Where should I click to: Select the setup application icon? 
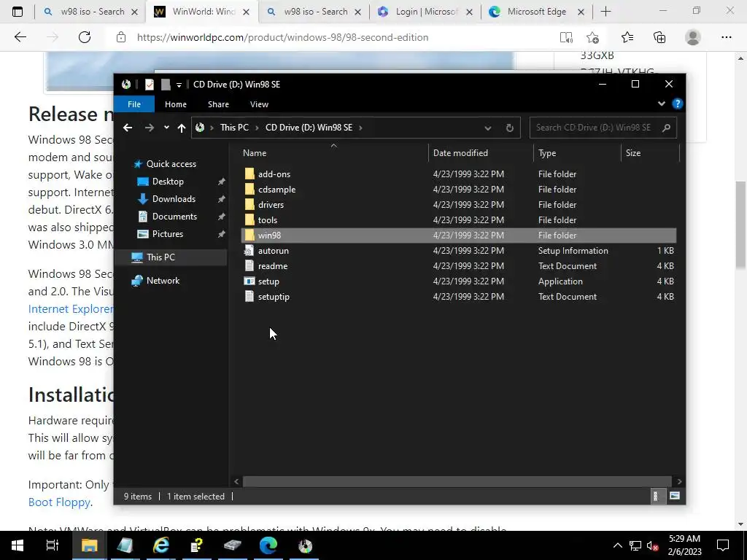tap(249, 281)
